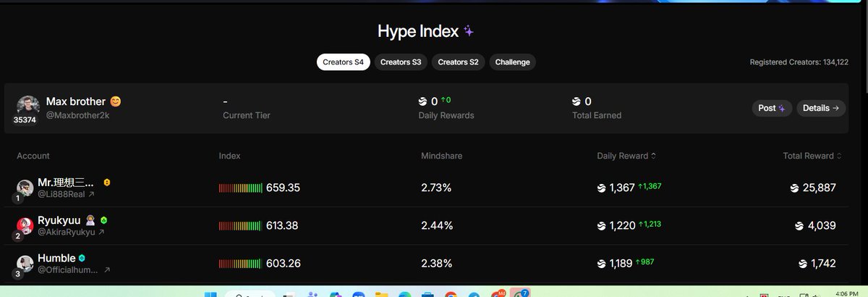Click the Current Tier label
This screenshot has height=297, width=868.
point(247,115)
